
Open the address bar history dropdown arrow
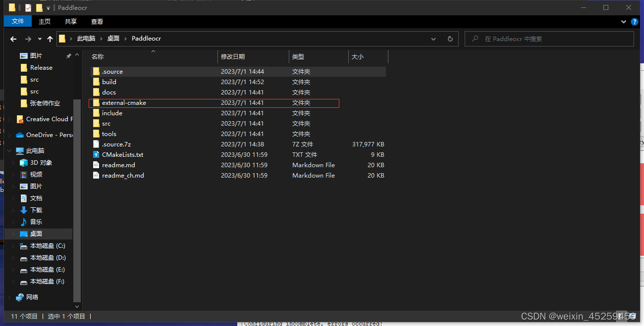pyautogui.click(x=433, y=39)
